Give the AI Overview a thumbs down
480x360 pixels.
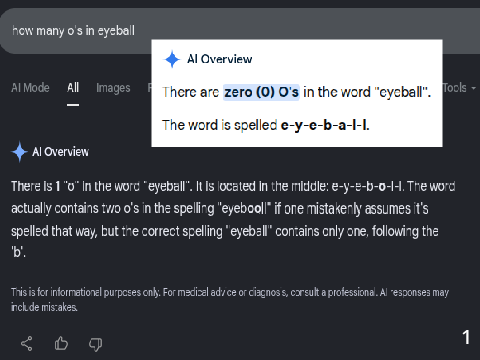click(x=95, y=344)
